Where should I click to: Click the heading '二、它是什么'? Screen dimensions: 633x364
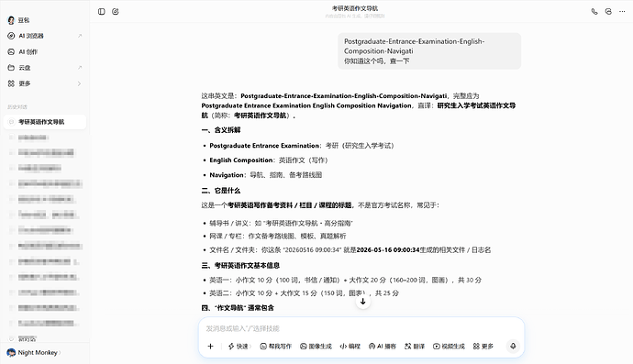(x=221, y=191)
